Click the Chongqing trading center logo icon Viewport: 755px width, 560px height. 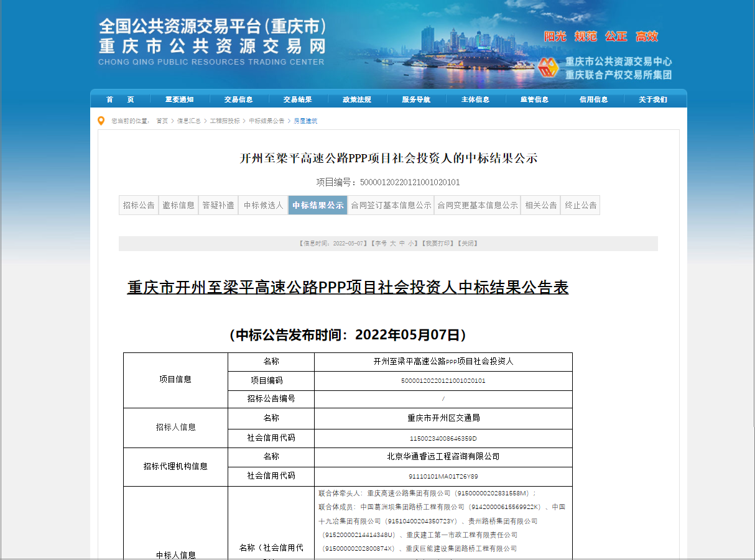click(549, 68)
